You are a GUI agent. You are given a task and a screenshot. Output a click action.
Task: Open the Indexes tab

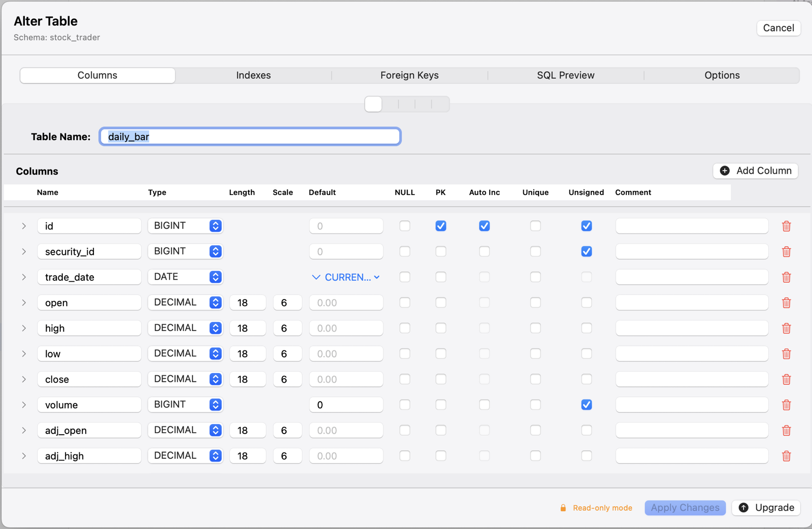click(x=253, y=75)
